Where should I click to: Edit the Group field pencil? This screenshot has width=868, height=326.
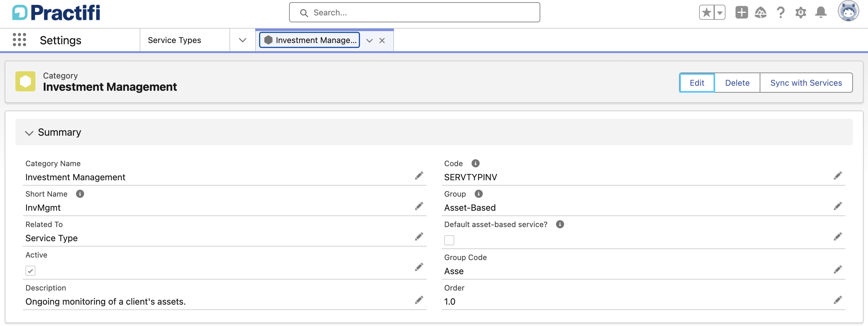point(837,206)
